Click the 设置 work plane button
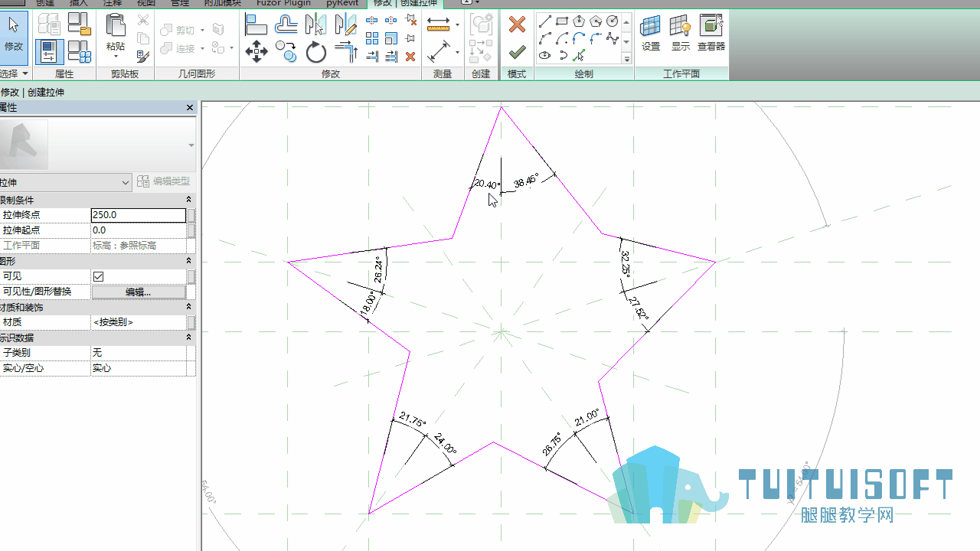Image resolution: width=980 pixels, height=551 pixels. [x=651, y=34]
